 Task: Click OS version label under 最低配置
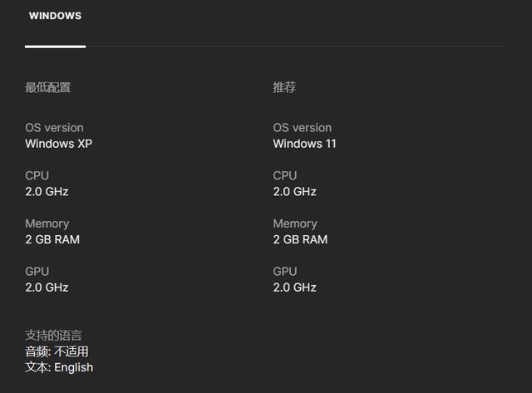click(x=54, y=128)
